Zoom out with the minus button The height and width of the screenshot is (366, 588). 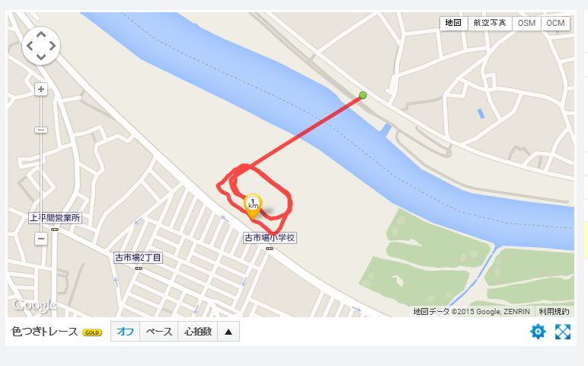[x=41, y=239]
